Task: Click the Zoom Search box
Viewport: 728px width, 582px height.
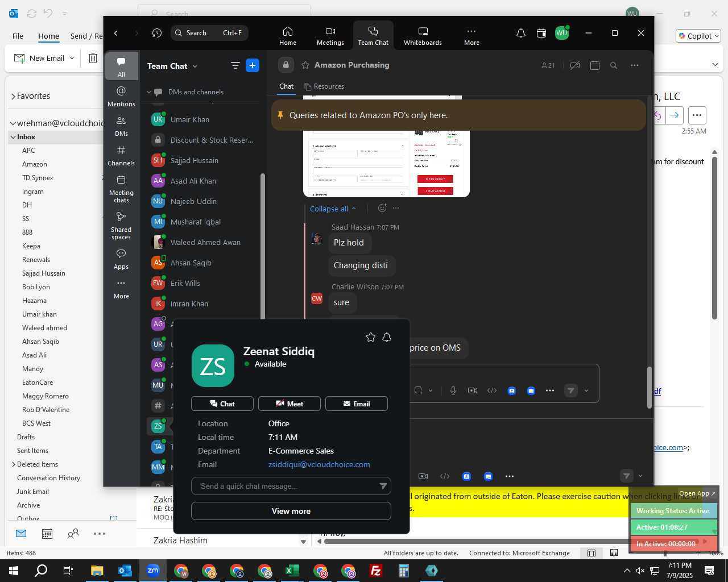Action: click(209, 33)
